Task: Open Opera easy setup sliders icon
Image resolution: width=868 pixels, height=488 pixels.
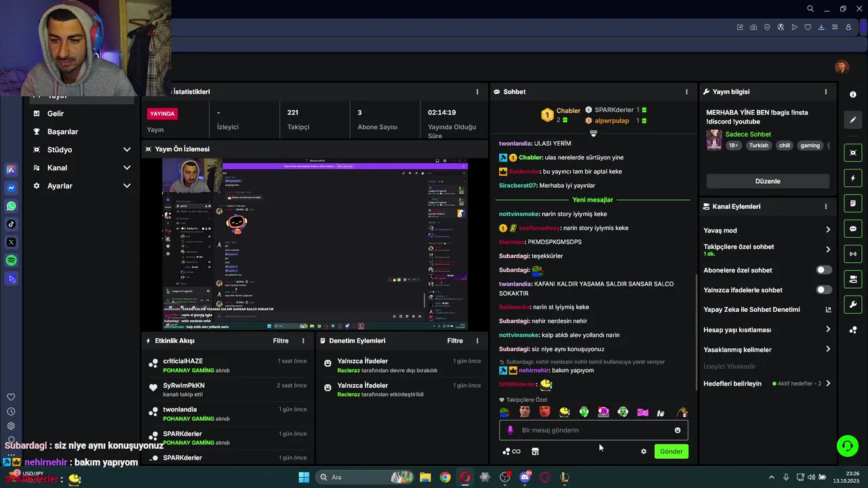Action: point(835,27)
